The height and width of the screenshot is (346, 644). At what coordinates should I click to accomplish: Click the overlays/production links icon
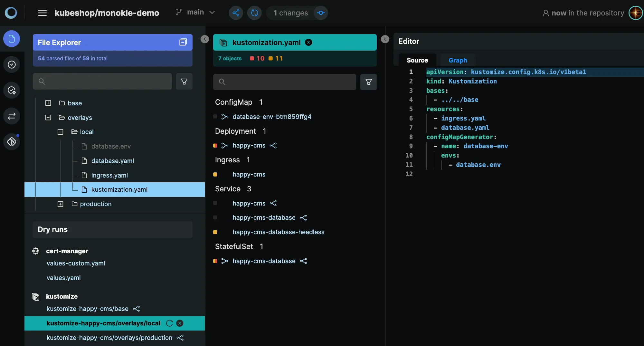180,338
